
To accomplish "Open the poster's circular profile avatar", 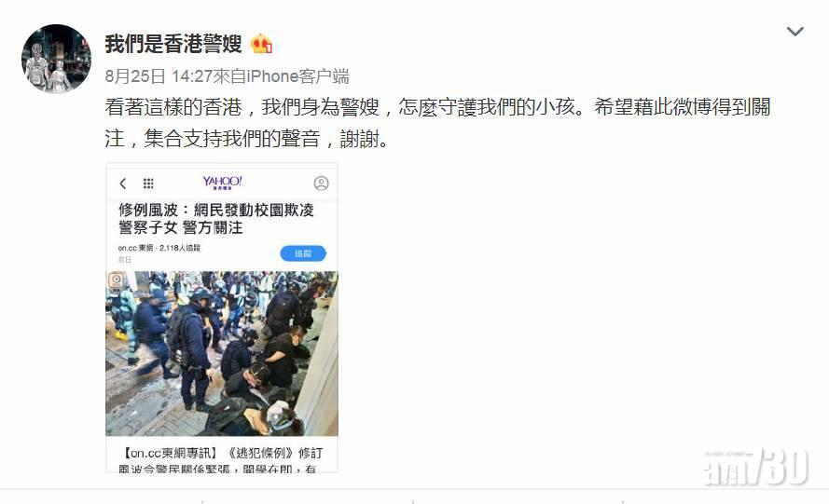I will point(56,59).
